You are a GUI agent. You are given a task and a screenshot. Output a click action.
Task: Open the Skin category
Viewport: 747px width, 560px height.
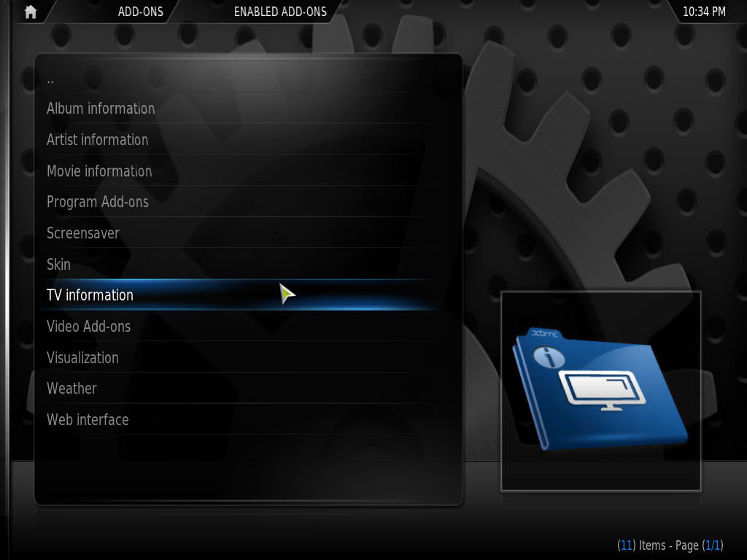[239, 264]
